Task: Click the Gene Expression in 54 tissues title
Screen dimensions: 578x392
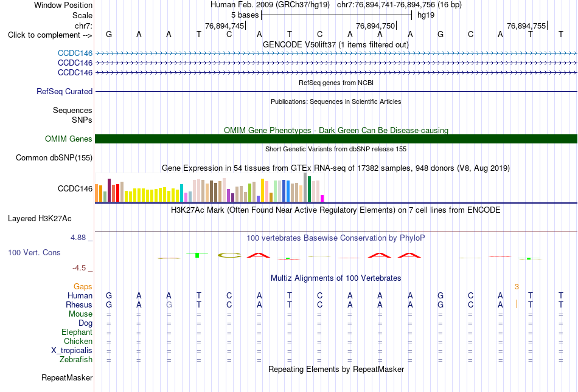Action: point(336,168)
